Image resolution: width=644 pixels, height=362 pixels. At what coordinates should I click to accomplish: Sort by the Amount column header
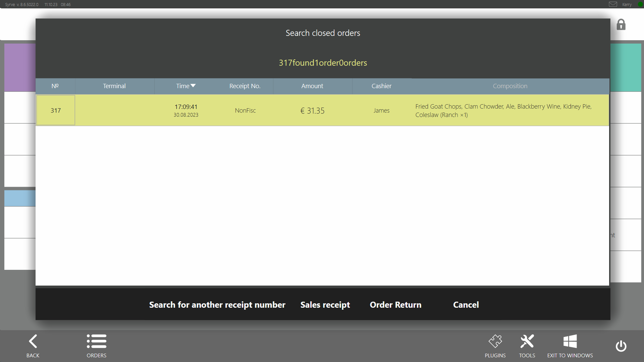(312, 86)
